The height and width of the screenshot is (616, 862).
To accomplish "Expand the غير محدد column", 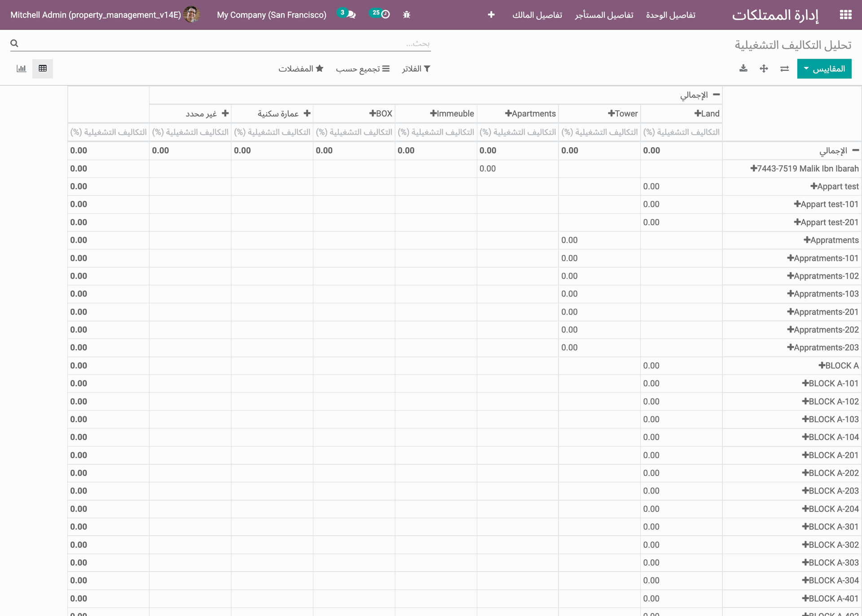I will 207,114.
